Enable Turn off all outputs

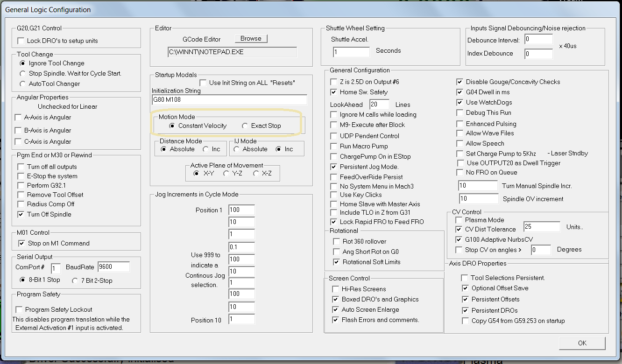pyautogui.click(x=21, y=167)
